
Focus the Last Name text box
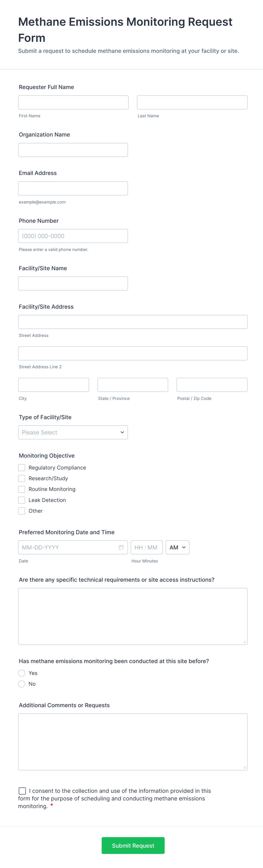point(192,102)
